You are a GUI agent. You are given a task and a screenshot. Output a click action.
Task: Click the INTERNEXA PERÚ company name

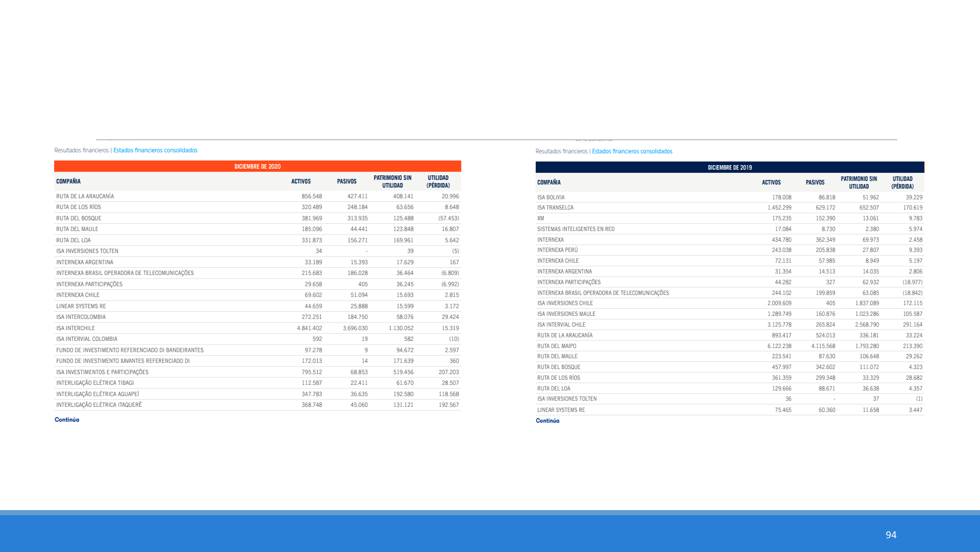click(x=558, y=250)
